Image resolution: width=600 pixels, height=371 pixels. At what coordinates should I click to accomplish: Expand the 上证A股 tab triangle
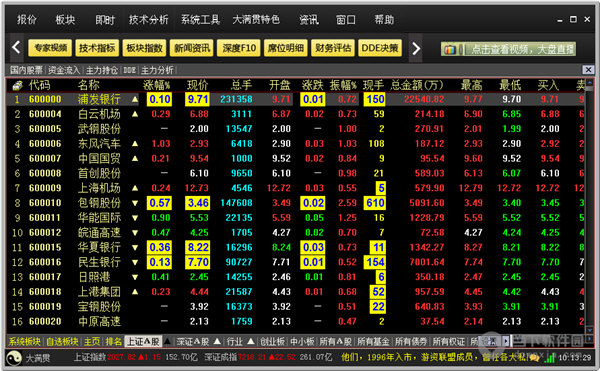[167, 340]
